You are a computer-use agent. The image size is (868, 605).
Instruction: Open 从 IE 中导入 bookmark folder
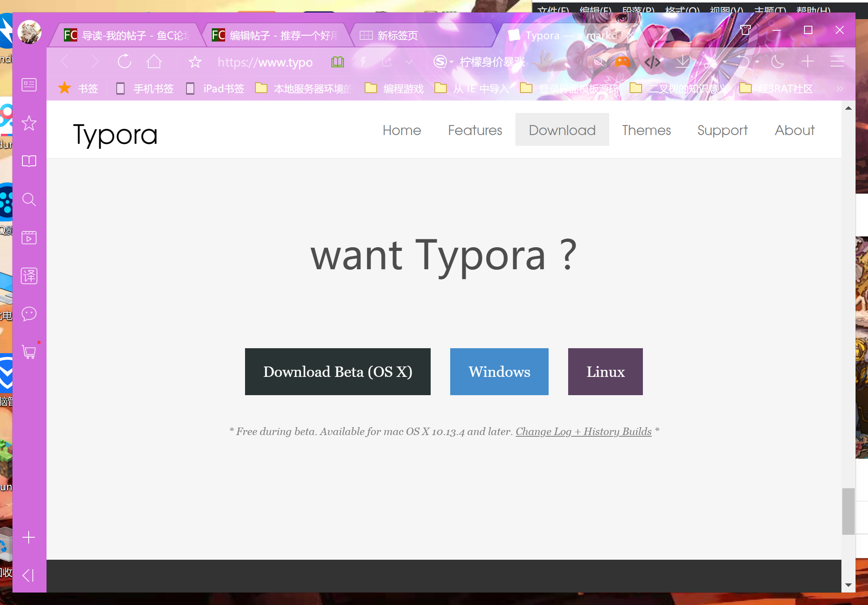tap(472, 88)
